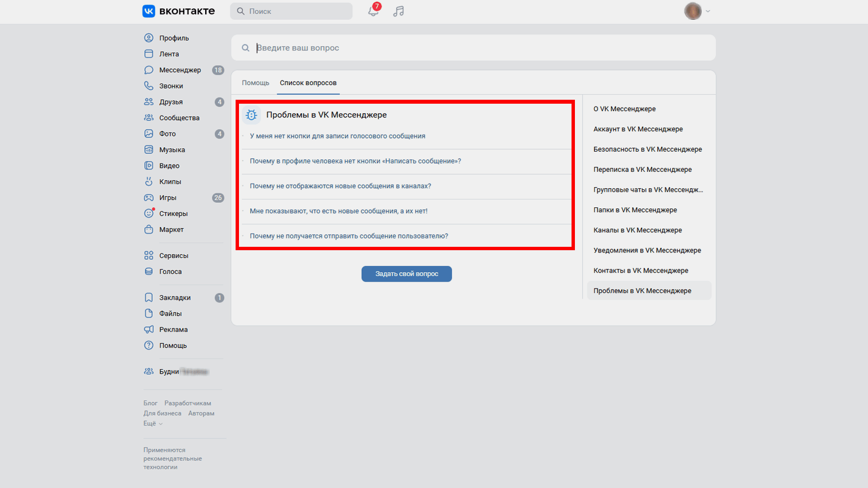Expand the «Ещё» footer menu
Viewport: 868px width, 488px height.
pos(152,423)
